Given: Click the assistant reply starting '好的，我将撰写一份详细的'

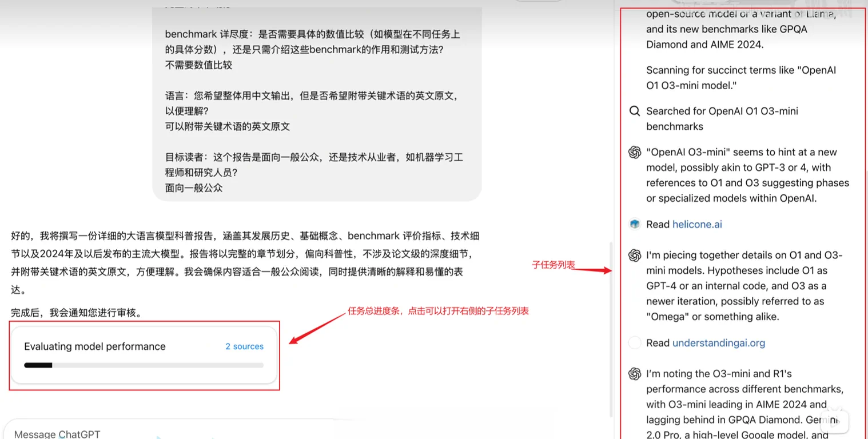Looking at the screenshot, I should tap(245, 262).
